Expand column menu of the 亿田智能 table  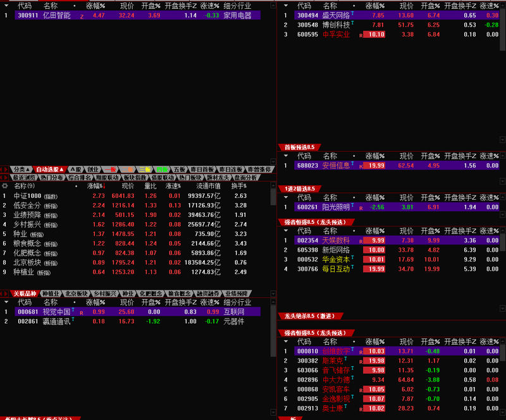(x=6, y=6)
